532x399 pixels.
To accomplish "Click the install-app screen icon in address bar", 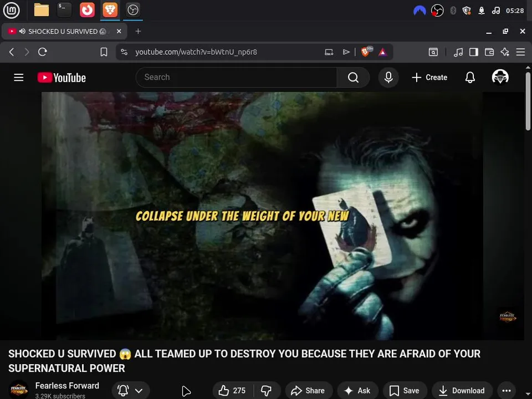I will pyautogui.click(x=329, y=52).
